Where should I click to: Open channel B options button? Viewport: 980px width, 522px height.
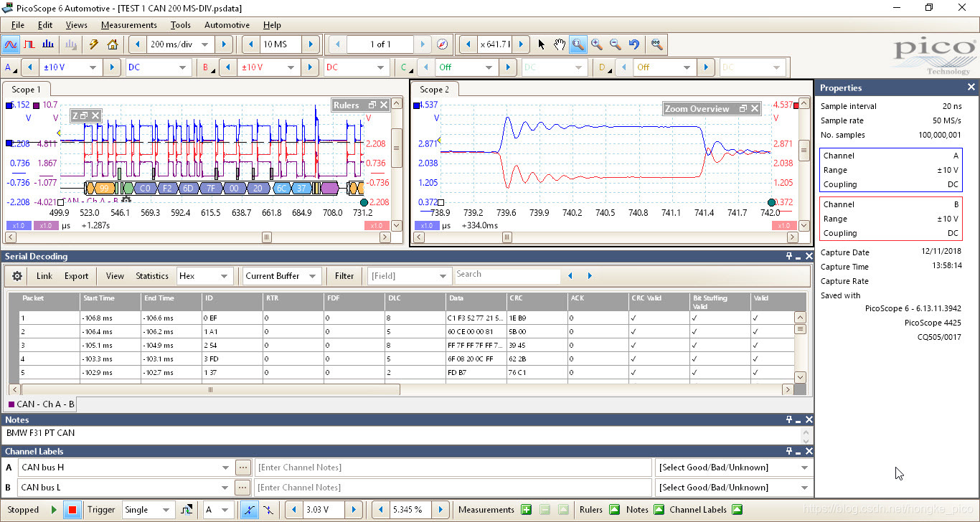[x=209, y=67]
